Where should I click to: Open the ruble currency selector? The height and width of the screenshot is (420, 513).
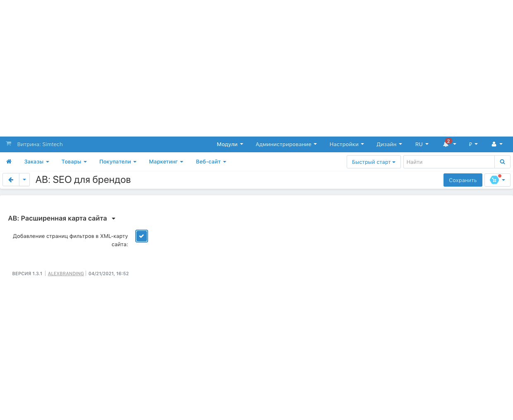click(473, 144)
